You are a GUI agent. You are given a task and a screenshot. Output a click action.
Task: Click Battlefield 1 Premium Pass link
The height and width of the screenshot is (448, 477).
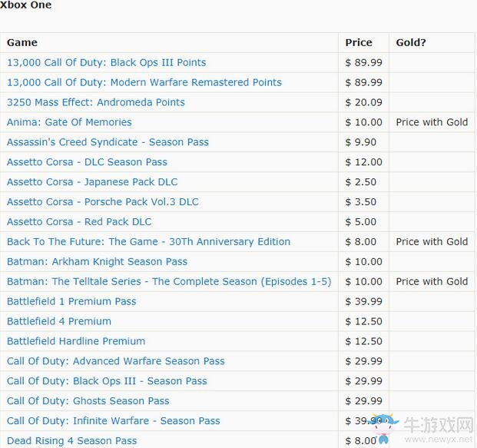(71, 301)
